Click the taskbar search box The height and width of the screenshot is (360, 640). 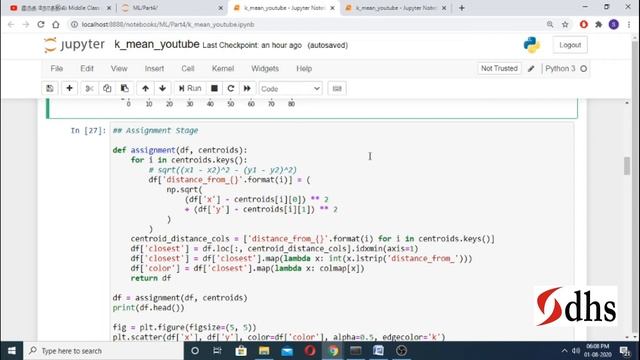(x=104, y=351)
